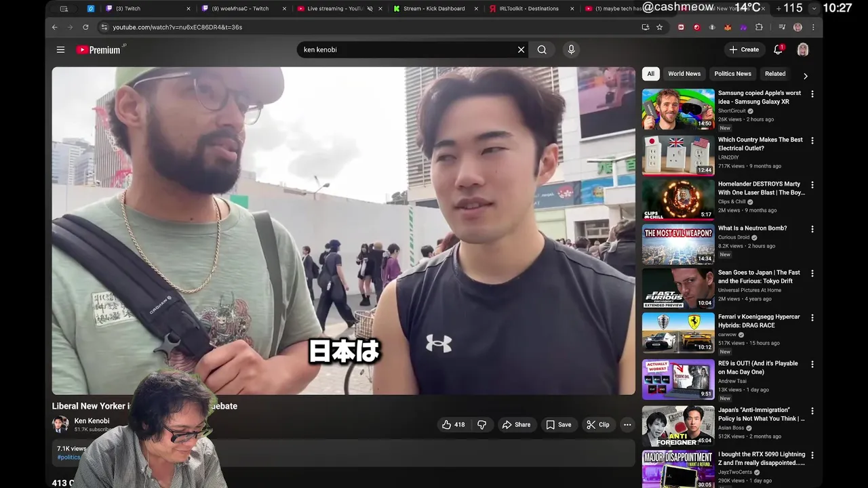This screenshot has height=488, width=868.
Task: Open the 'What Is a Neutron Bomb?' title
Action: (x=752, y=228)
